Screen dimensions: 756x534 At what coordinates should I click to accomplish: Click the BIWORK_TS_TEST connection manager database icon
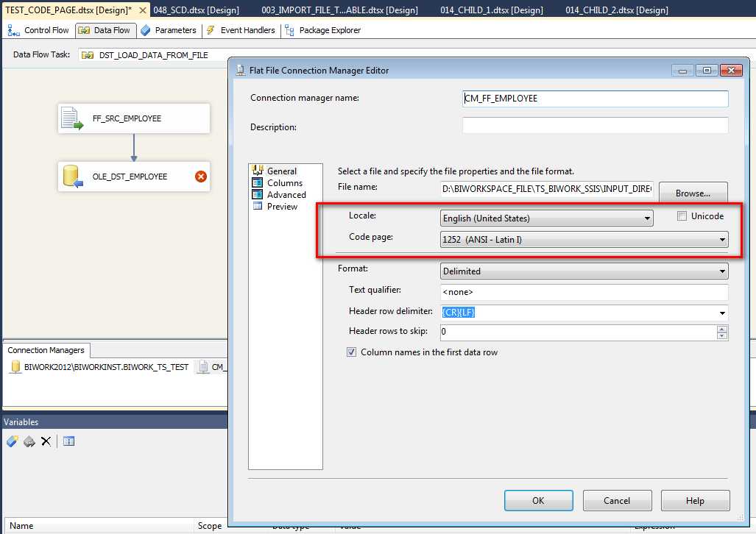pyautogui.click(x=15, y=367)
